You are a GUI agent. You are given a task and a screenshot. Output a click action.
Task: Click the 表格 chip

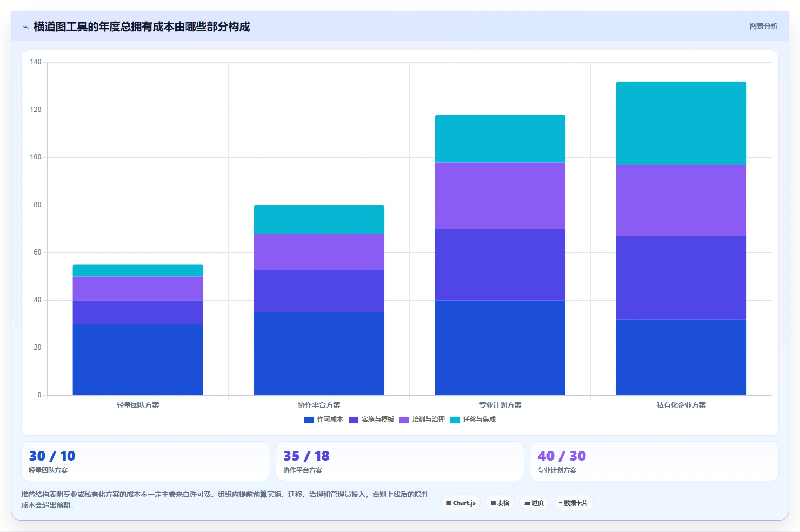[x=500, y=503]
